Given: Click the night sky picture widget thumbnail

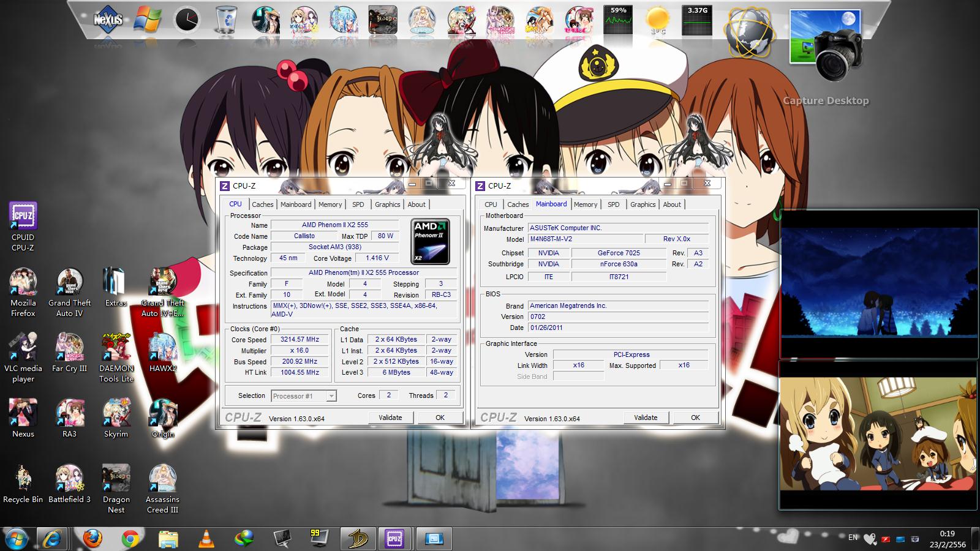Looking at the screenshot, I should click(878, 283).
